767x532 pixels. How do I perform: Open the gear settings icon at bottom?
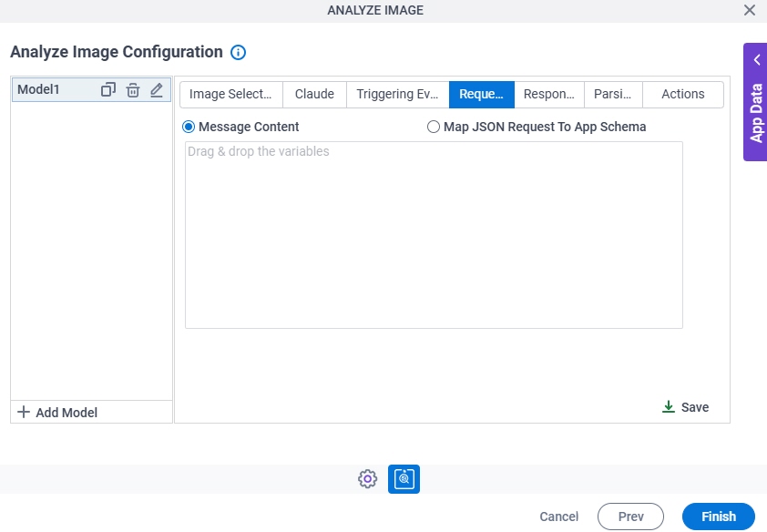coord(367,478)
